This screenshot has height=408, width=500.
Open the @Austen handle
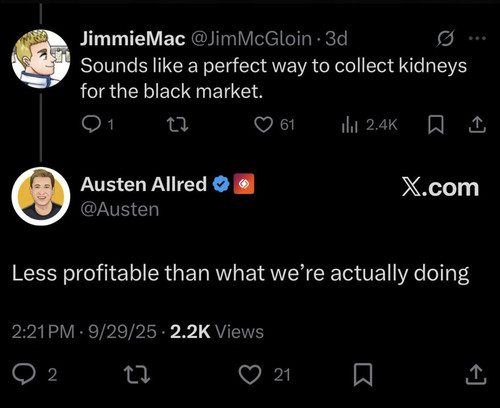120,209
